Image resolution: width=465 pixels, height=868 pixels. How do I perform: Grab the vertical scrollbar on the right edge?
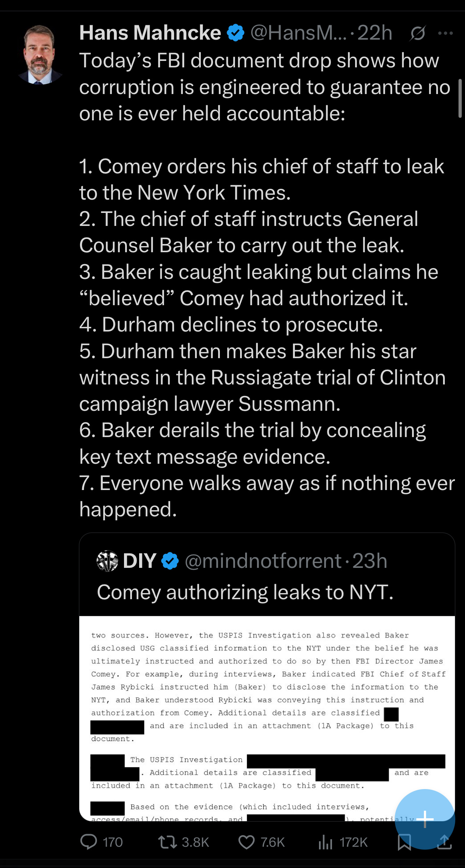point(460,99)
